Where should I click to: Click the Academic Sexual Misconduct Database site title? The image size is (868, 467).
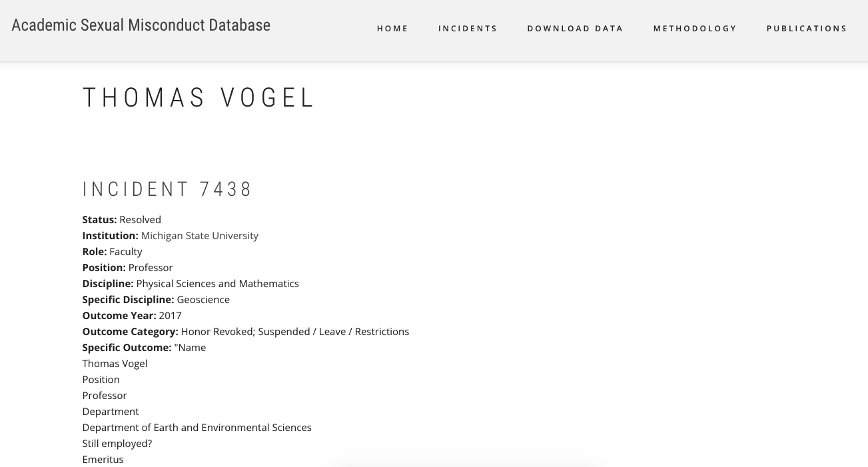(141, 25)
